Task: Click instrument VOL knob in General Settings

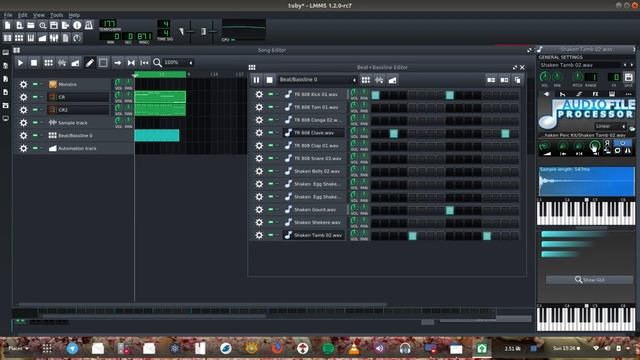Action: coord(544,77)
